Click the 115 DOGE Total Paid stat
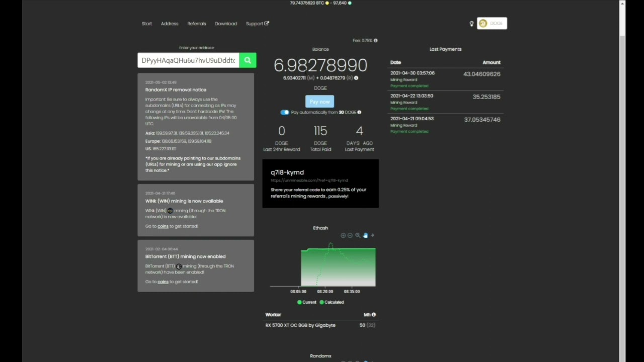 pos(320,138)
